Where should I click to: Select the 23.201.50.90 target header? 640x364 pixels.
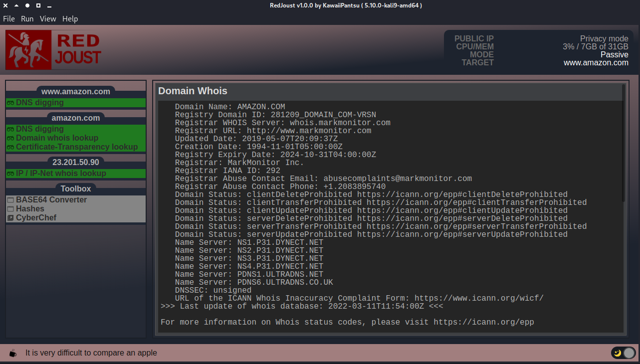tap(76, 163)
